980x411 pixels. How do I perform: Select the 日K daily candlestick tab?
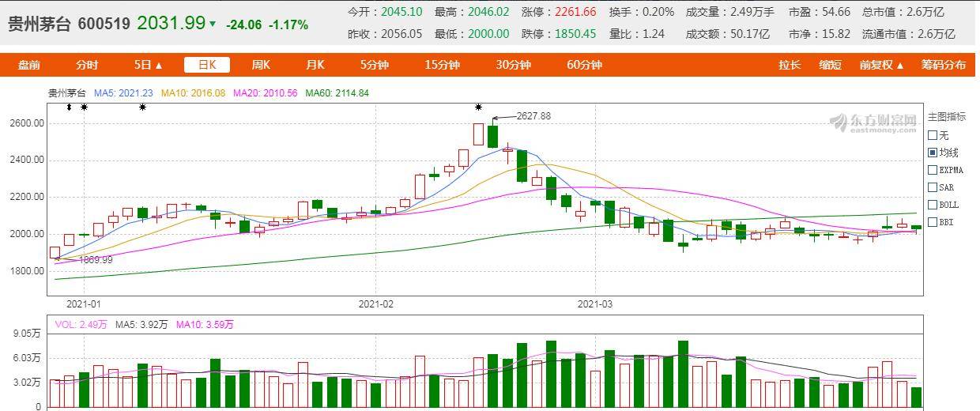pyautogui.click(x=207, y=65)
